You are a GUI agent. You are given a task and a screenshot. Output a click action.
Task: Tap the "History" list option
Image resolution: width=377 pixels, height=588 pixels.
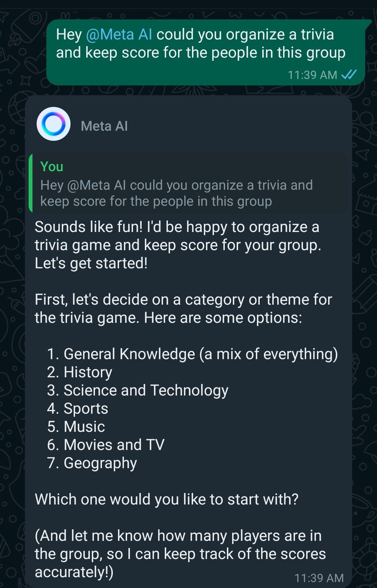coord(88,372)
